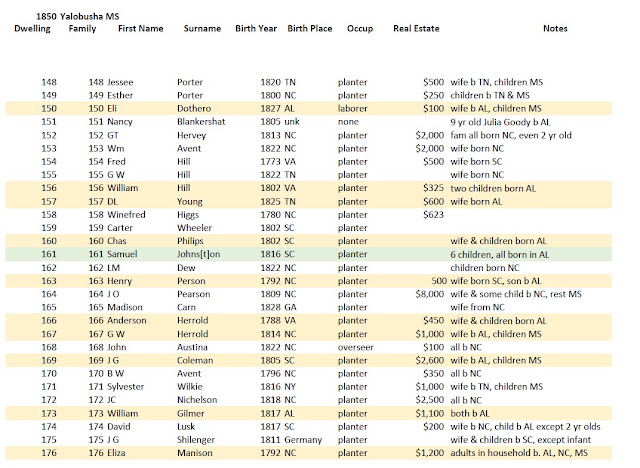640x468 pixels.
Task: Click the first name cell Sylvester
Action: click(x=125, y=387)
